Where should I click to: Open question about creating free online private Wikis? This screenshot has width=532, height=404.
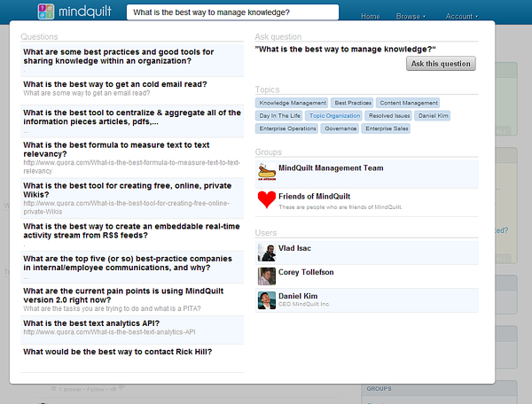127,190
